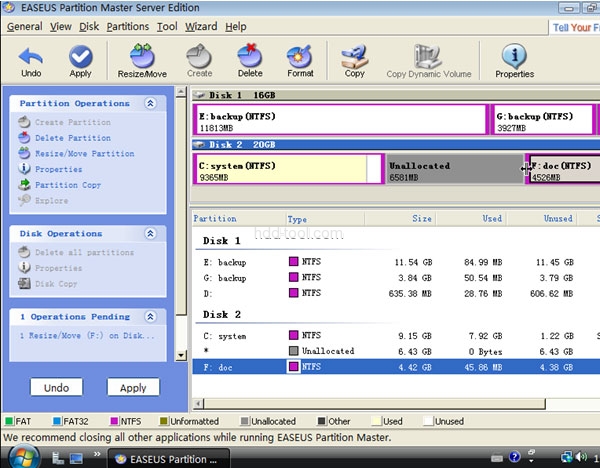Open the Disk menu
The image size is (600, 468).
[x=89, y=27]
